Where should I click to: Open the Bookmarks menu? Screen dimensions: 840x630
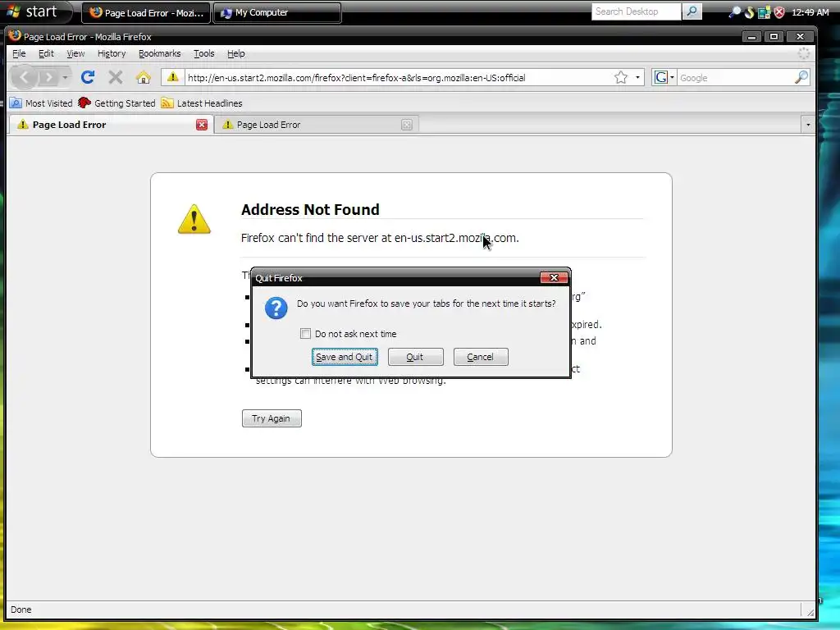[x=160, y=53]
